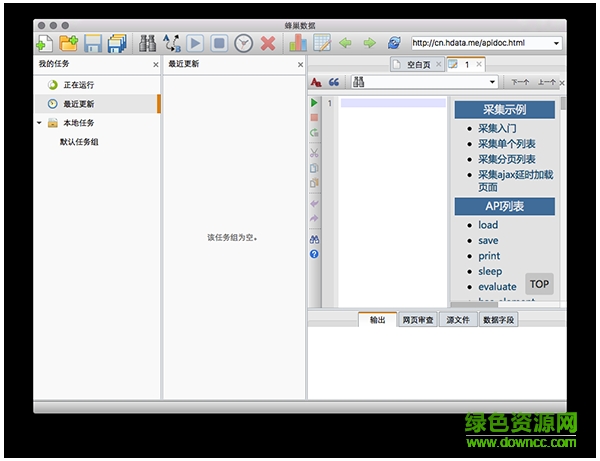600x461 pixels.
Task: Switch to the 源文件 tab
Action: click(458, 320)
